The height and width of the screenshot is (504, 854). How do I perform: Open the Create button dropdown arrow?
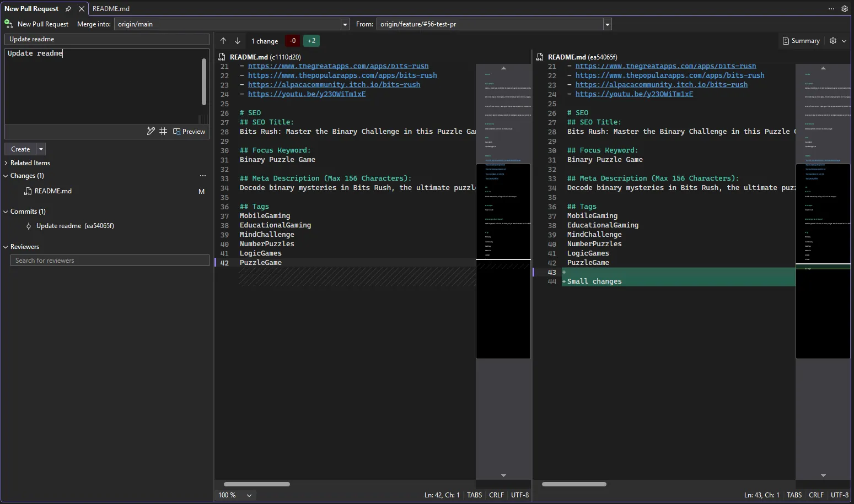(x=41, y=149)
